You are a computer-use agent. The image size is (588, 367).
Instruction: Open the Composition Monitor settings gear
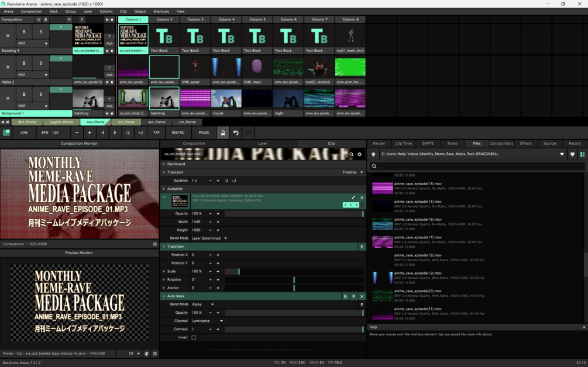coord(155,244)
